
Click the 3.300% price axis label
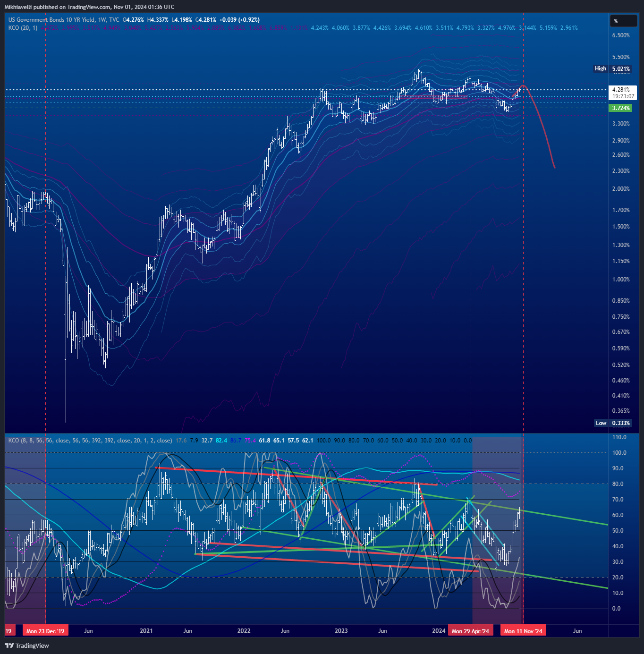pos(621,124)
